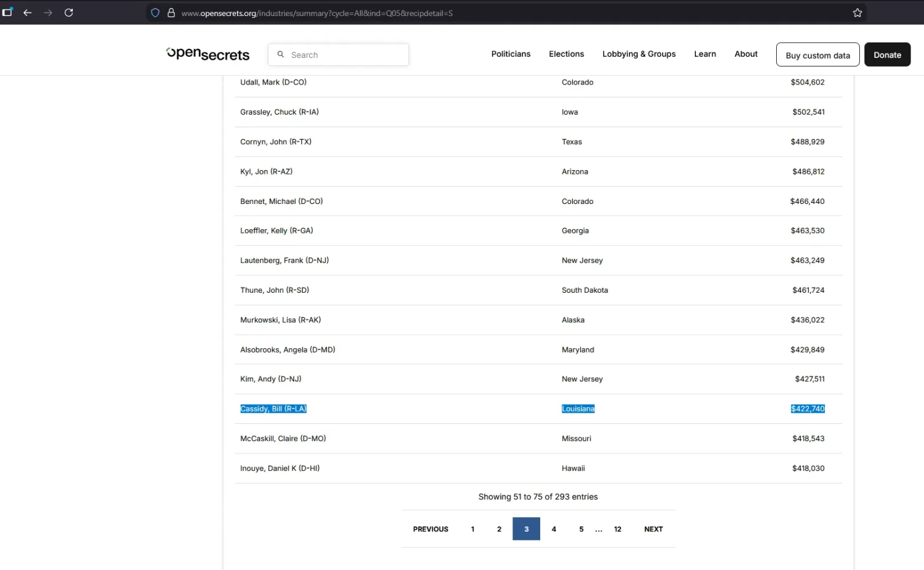The image size is (924, 570).
Task: Click the browser back arrow
Action: [x=27, y=12]
